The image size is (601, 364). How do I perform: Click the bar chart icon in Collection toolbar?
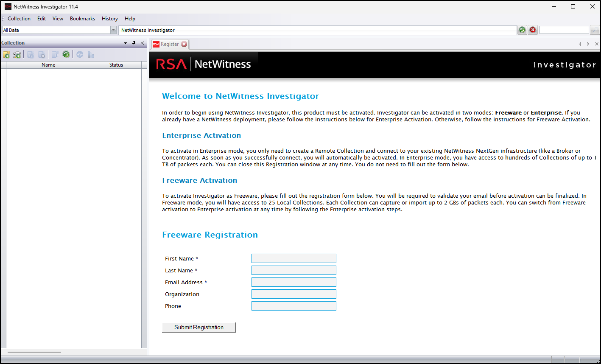tap(91, 54)
